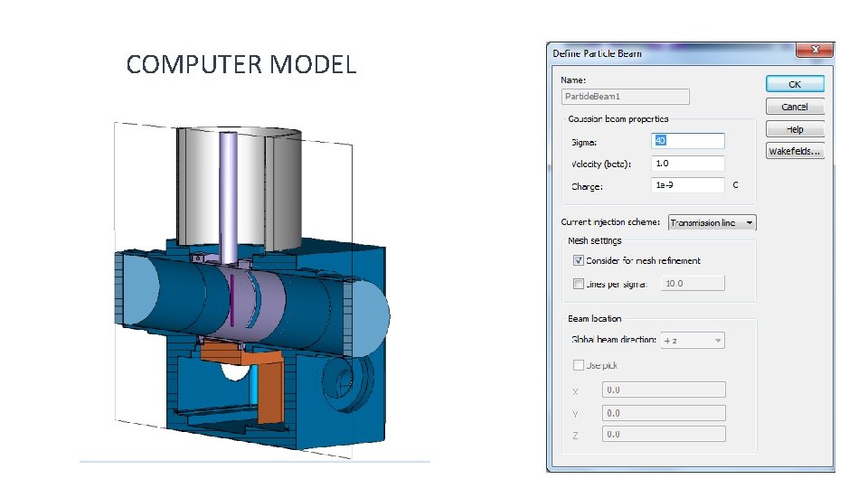
Task: Open the Help button
Action: (x=795, y=129)
